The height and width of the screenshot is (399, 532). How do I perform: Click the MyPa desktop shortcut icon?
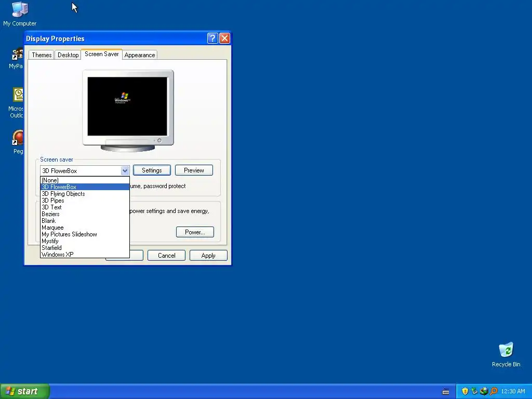click(x=17, y=58)
